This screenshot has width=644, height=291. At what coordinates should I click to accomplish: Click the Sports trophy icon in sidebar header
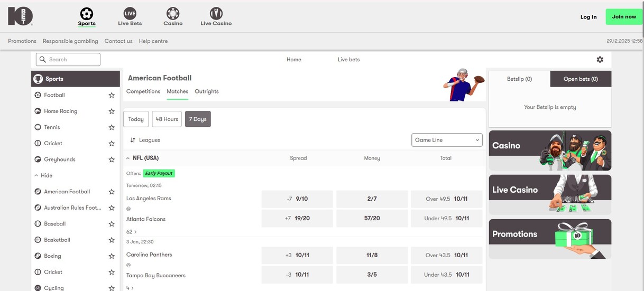(x=38, y=79)
